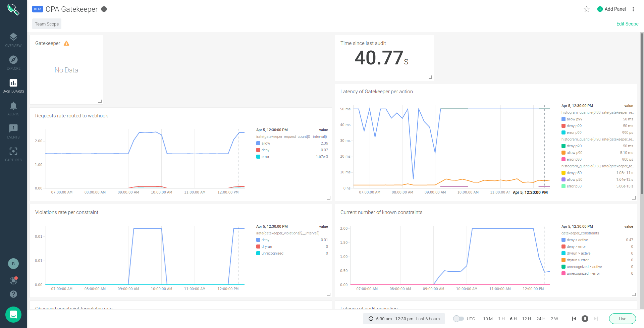Toggle the allow p99 latency series
The height and width of the screenshot is (328, 644).
click(x=597, y=119)
